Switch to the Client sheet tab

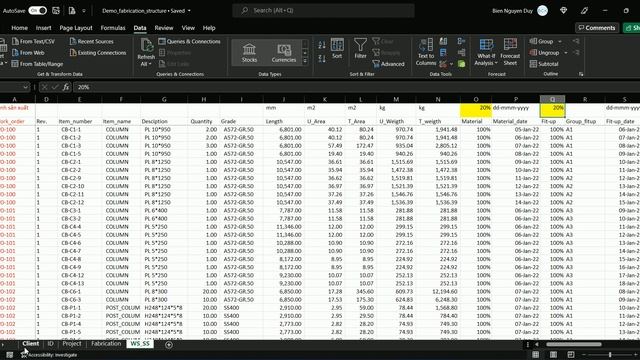click(31, 344)
